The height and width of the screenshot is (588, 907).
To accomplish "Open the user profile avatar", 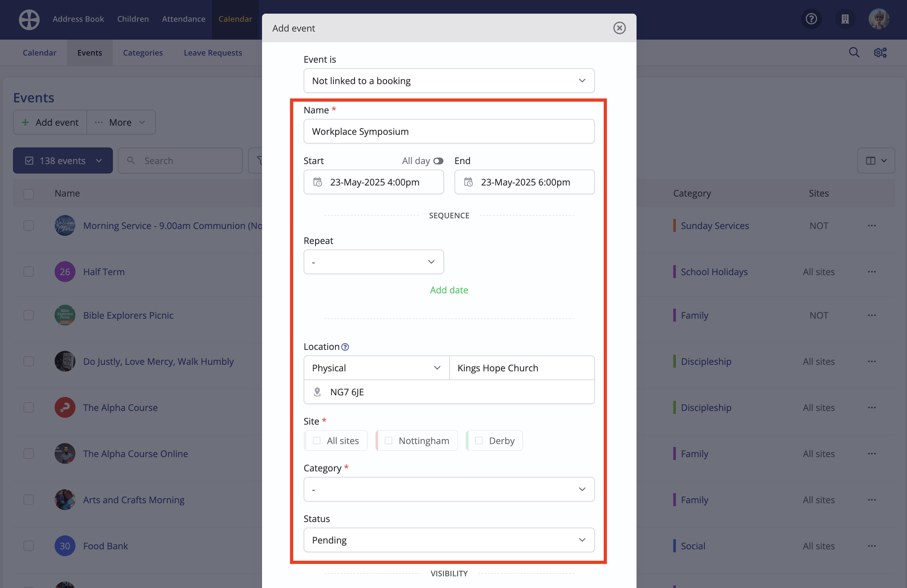I will click(879, 19).
